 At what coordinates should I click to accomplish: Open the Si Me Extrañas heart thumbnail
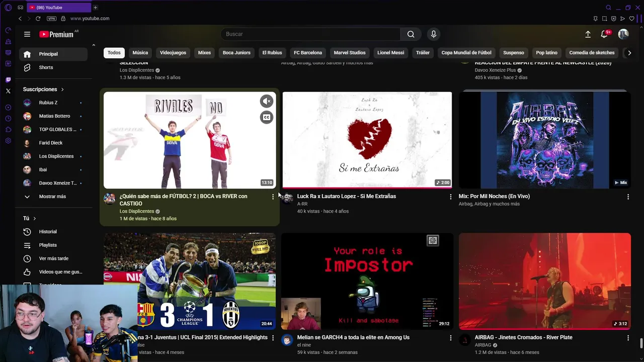367,140
